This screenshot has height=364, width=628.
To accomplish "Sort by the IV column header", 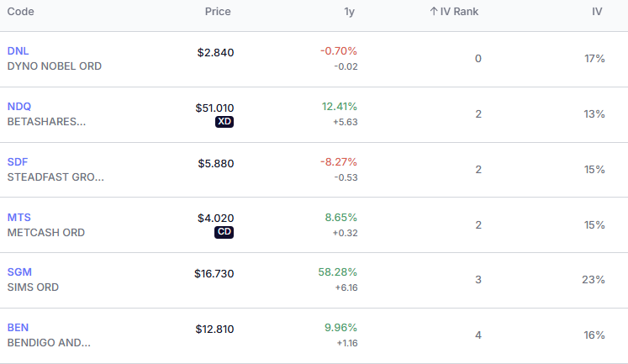I will (597, 12).
